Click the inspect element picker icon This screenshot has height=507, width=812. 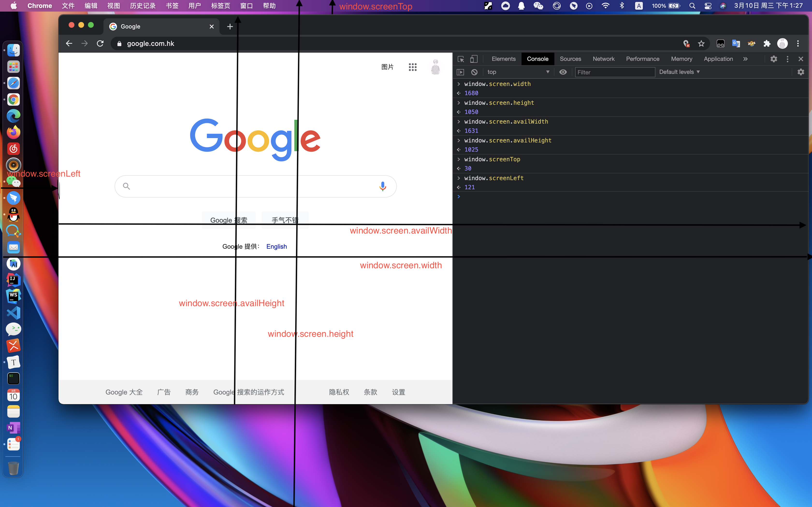point(461,59)
